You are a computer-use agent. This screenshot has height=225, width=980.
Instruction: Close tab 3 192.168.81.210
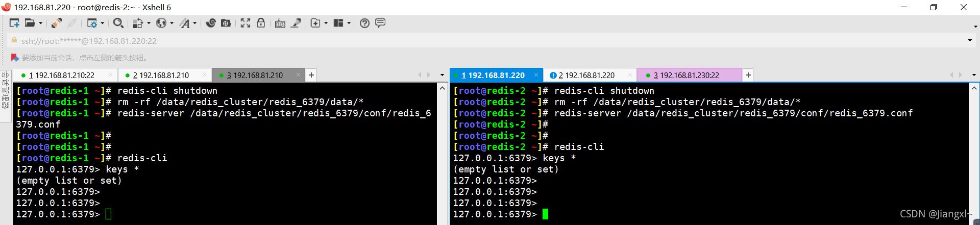[x=299, y=75]
